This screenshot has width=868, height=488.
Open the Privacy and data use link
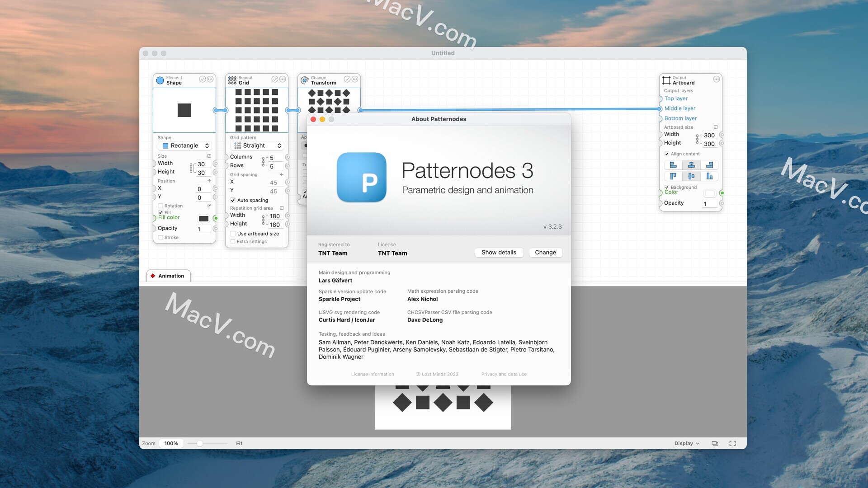pyautogui.click(x=504, y=374)
